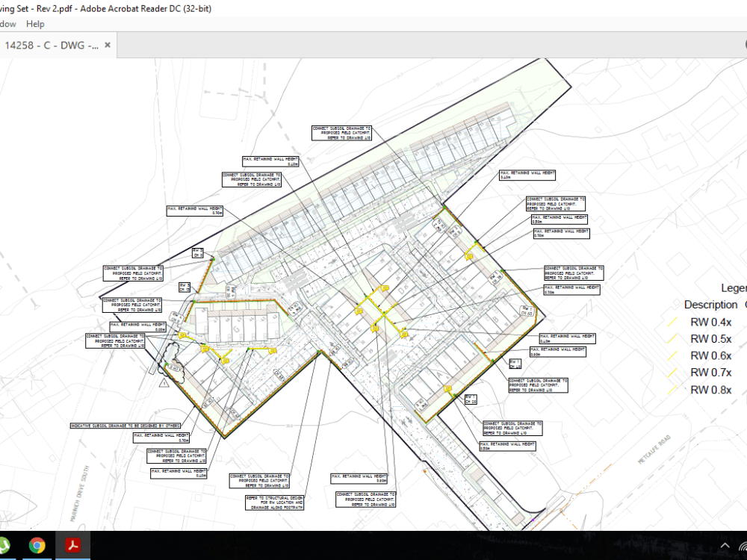This screenshot has height=560, width=747.
Task: Open comment note ending horizontal yellow line under G
Action: click(273, 351)
